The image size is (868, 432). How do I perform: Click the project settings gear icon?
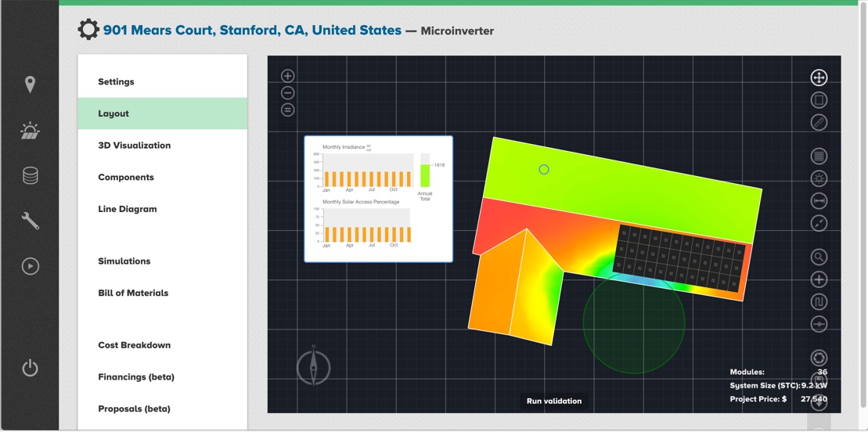tap(88, 31)
